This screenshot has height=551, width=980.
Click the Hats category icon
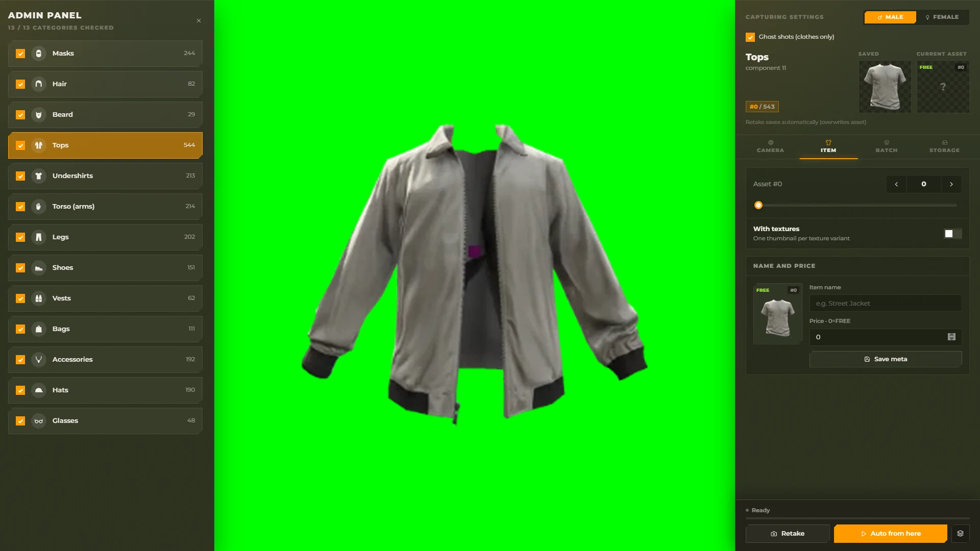[x=39, y=390]
